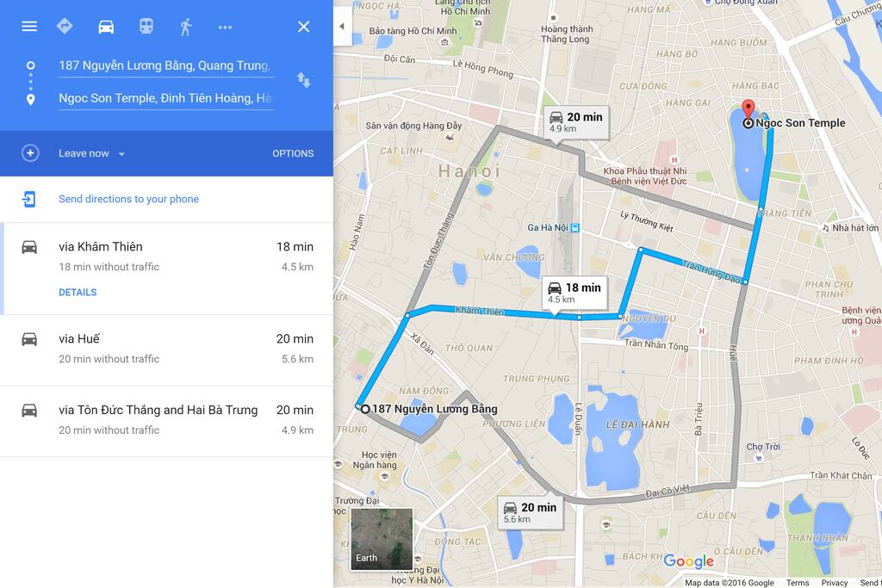Open DETAILS for Khâm Thiên route
The height and width of the screenshot is (588, 882).
(78, 293)
